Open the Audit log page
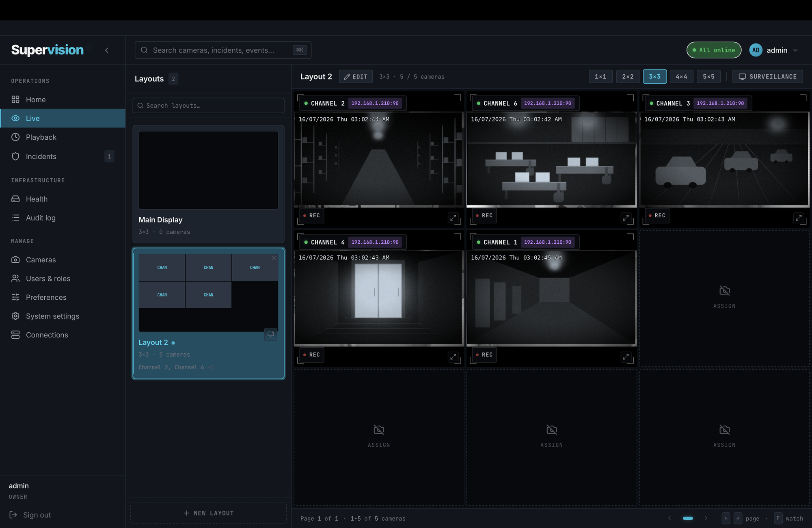 [x=63, y=218]
